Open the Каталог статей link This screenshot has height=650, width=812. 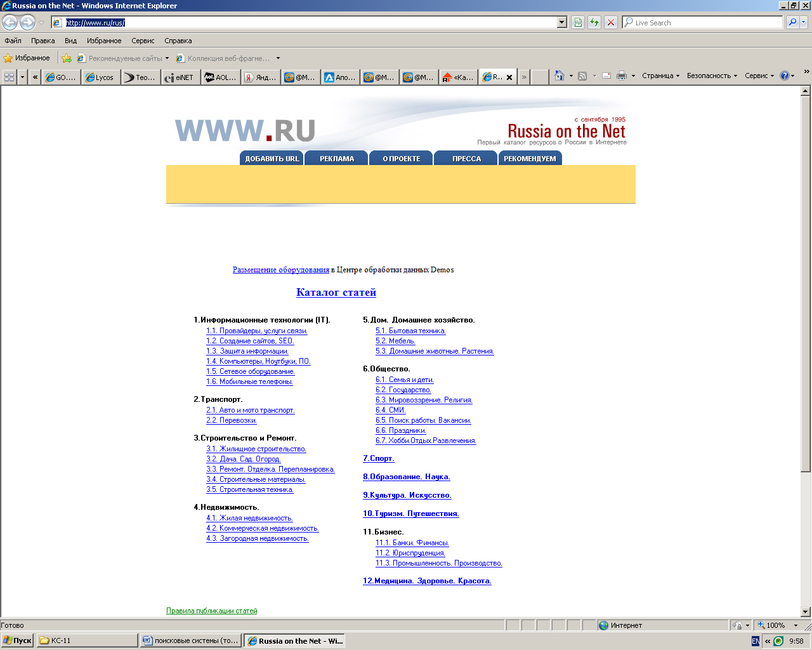tap(336, 292)
